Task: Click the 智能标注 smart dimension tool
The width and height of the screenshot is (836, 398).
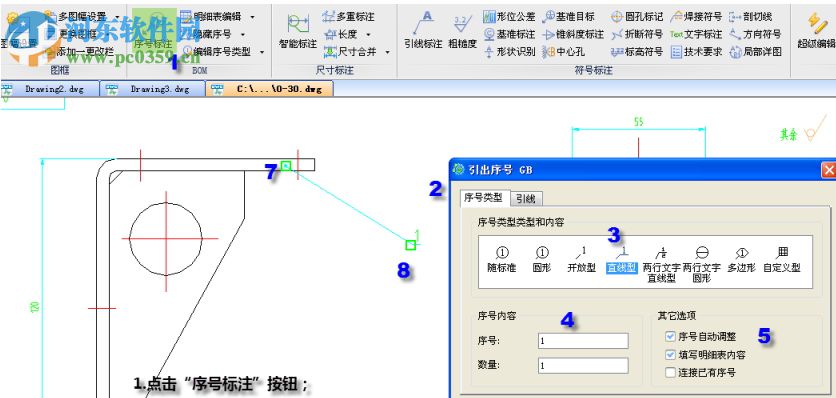Action: click(298, 32)
